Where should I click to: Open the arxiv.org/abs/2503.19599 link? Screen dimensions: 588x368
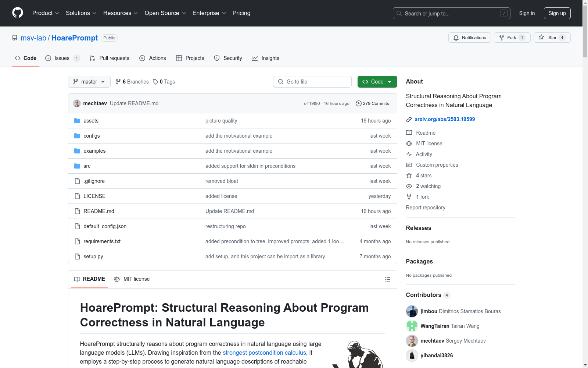[x=445, y=119]
